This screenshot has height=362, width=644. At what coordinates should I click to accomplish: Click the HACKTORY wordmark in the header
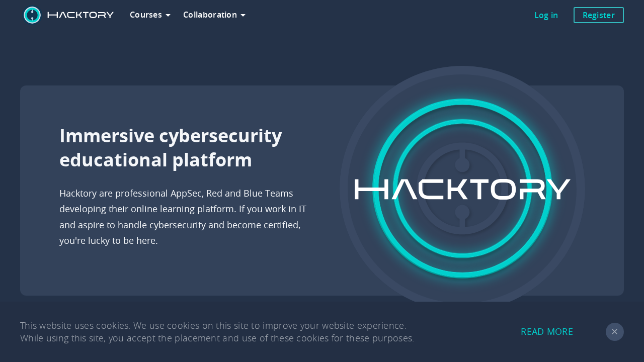pos(80,15)
